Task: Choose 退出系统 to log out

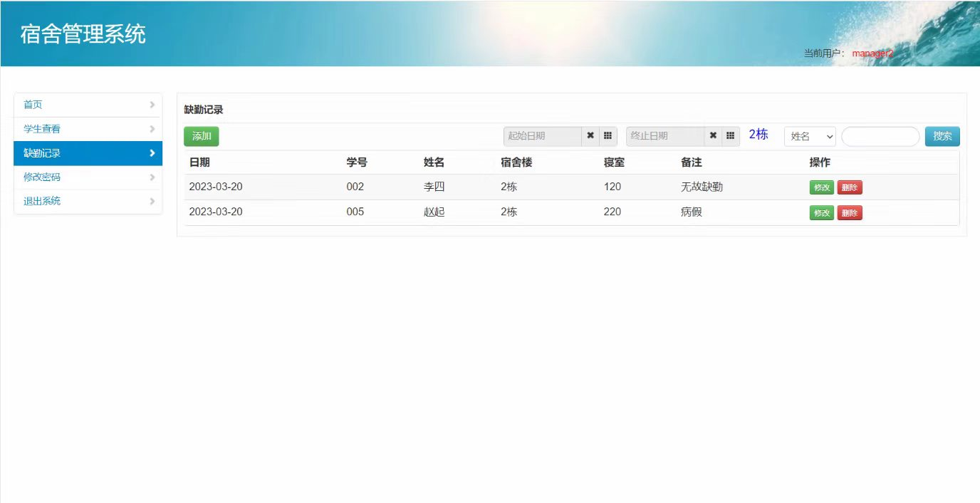Action: [88, 202]
